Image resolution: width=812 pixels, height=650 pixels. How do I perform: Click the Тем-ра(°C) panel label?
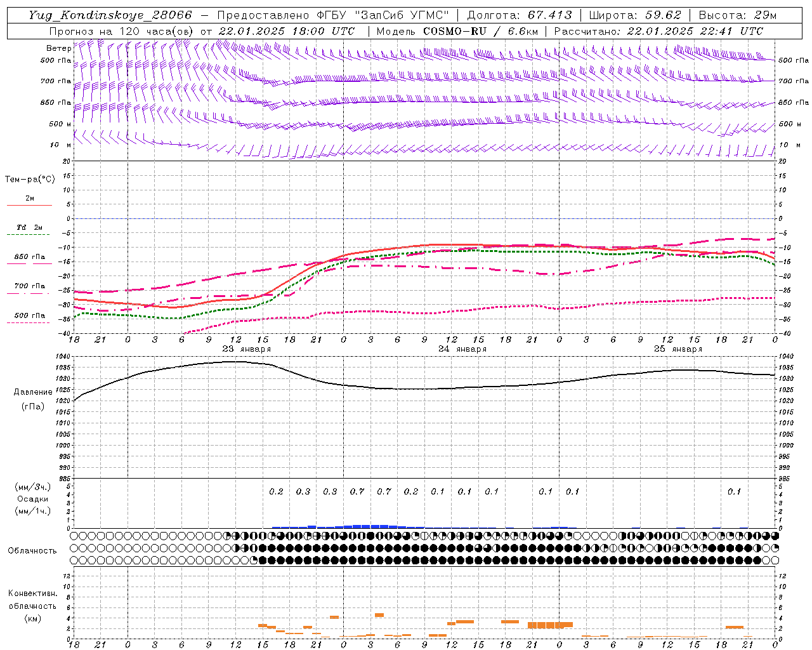(x=30, y=180)
